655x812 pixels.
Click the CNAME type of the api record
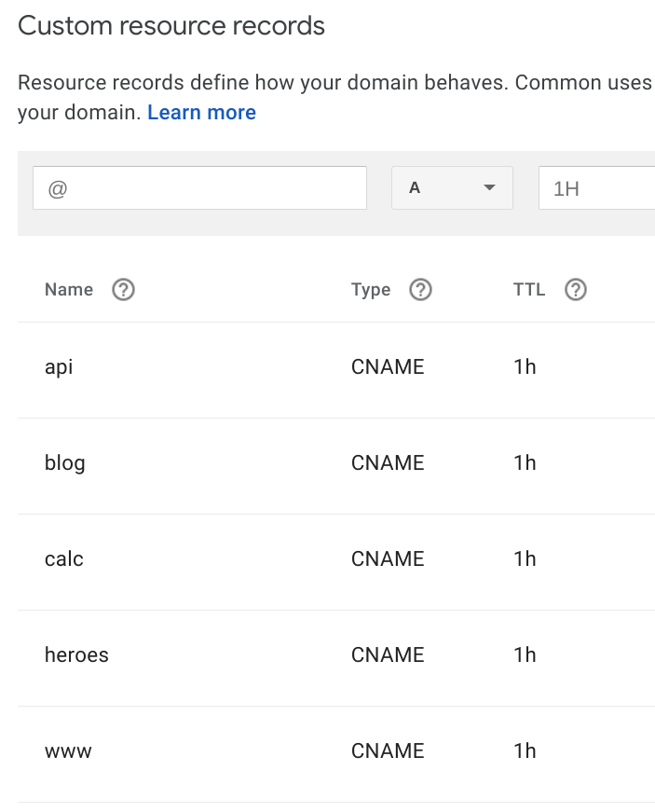point(388,366)
